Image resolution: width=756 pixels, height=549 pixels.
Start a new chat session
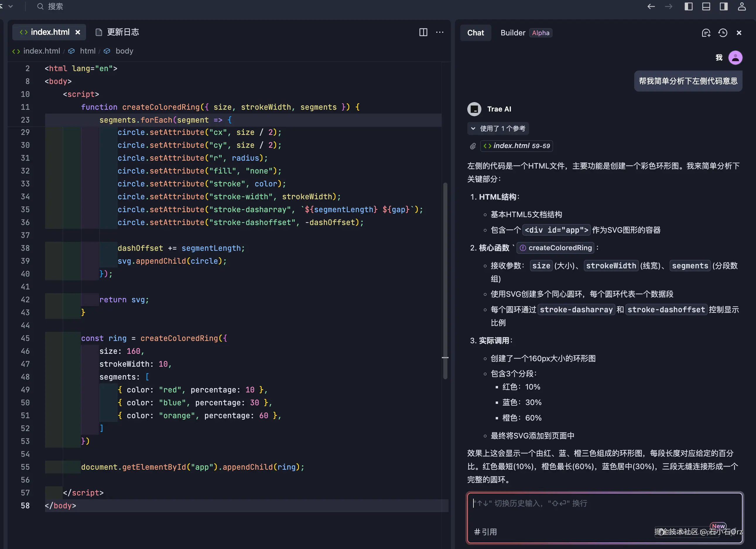(x=706, y=33)
